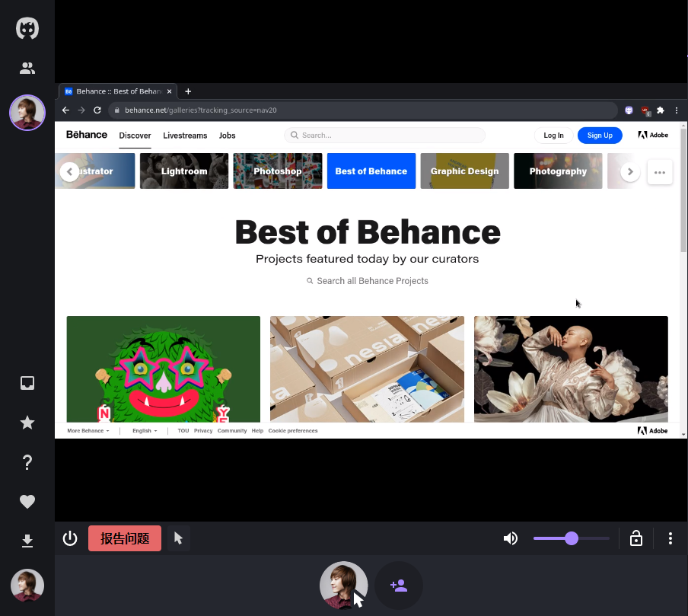Click the Log In button
This screenshot has height=616, width=688.
(554, 136)
